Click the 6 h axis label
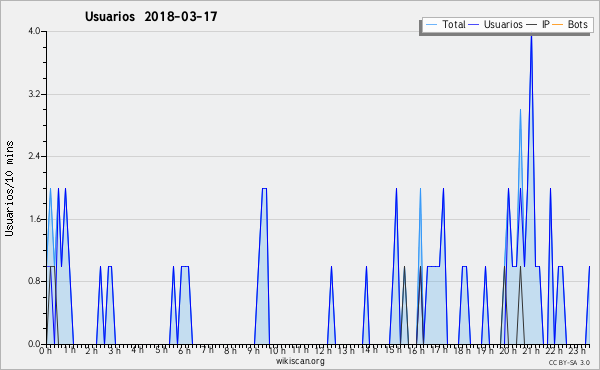Viewport: 600px width, 370px height. [x=184, y=351]
